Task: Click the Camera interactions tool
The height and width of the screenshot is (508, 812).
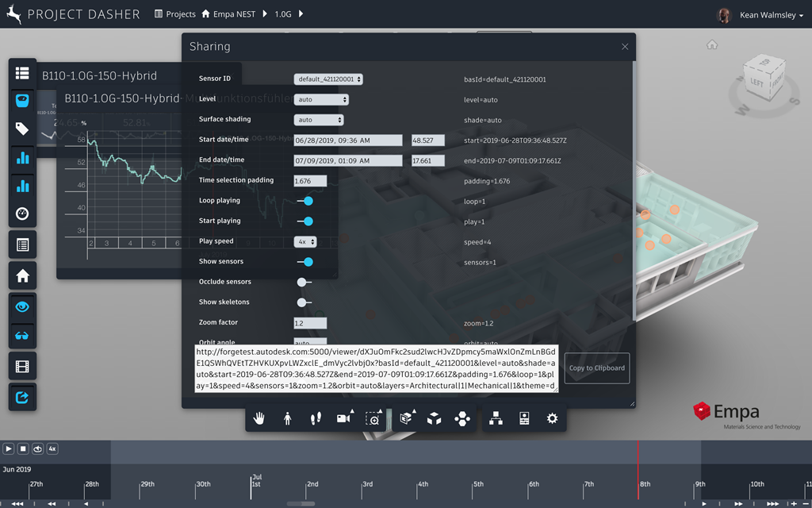Action: click(344, 418)
